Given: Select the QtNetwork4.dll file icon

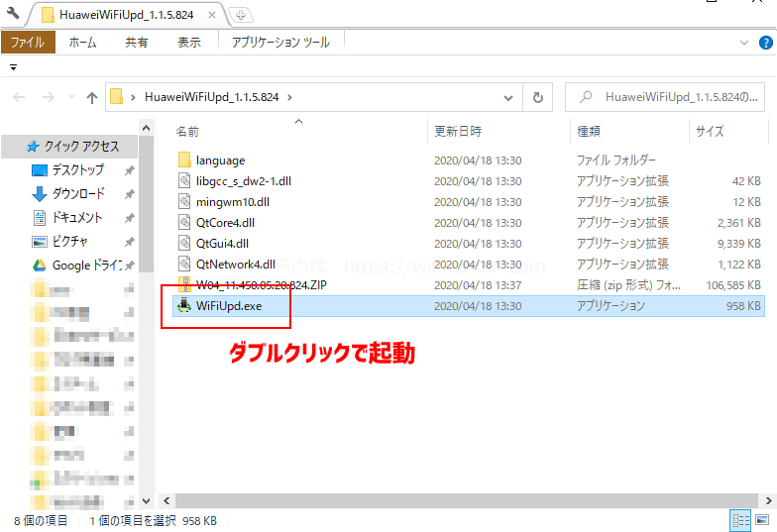Looking at the screenshot, I should (184, 264).
